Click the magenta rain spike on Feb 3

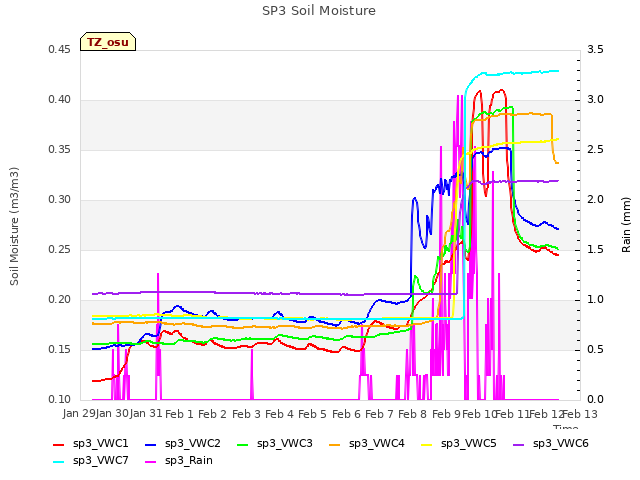pos(252,376)
